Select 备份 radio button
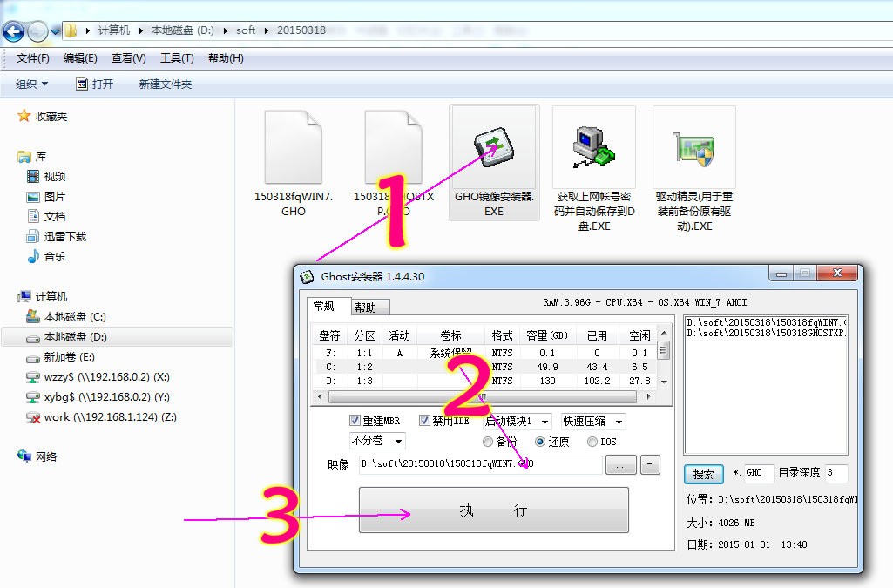This screenshot has width=893, height=588. [488, 442]
